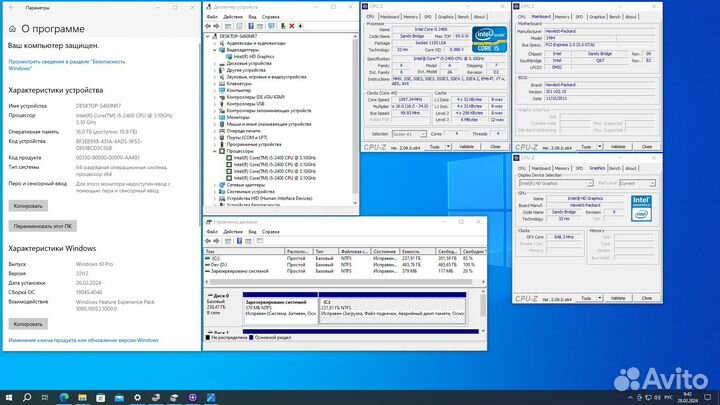720x405 pixels.
Task: Click the red X uninstall icon in Device Manager
Action: coord(292,26)
